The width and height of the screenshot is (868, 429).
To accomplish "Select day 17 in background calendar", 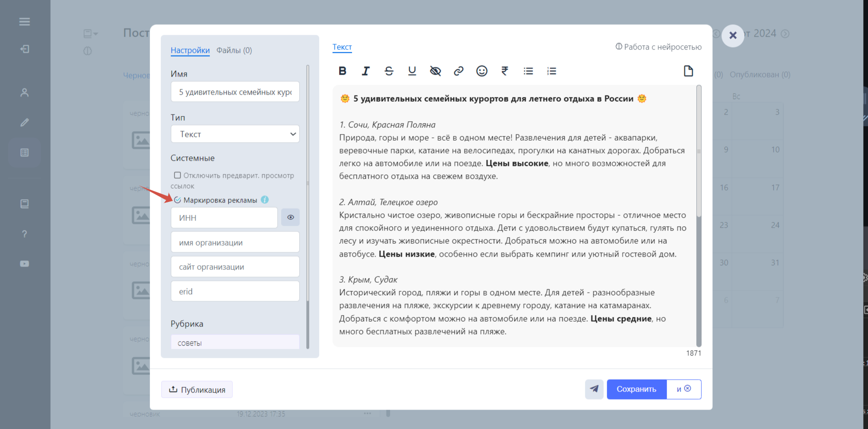I will click(x=757, y=196).
